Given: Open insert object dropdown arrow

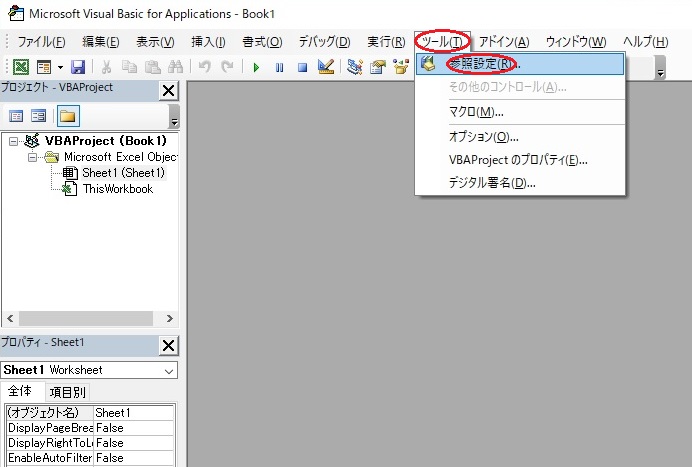Looking at the screenshot, I should (x=60, y=67).
